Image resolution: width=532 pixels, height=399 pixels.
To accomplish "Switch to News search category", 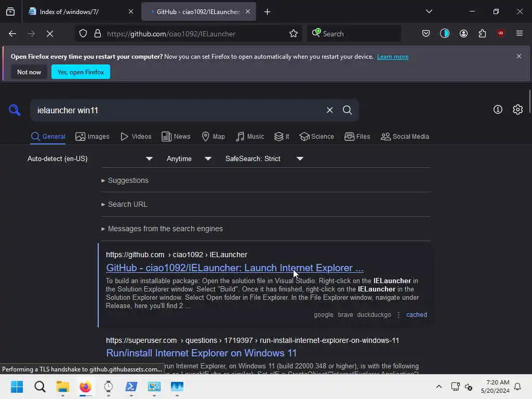I will point(176,137).
